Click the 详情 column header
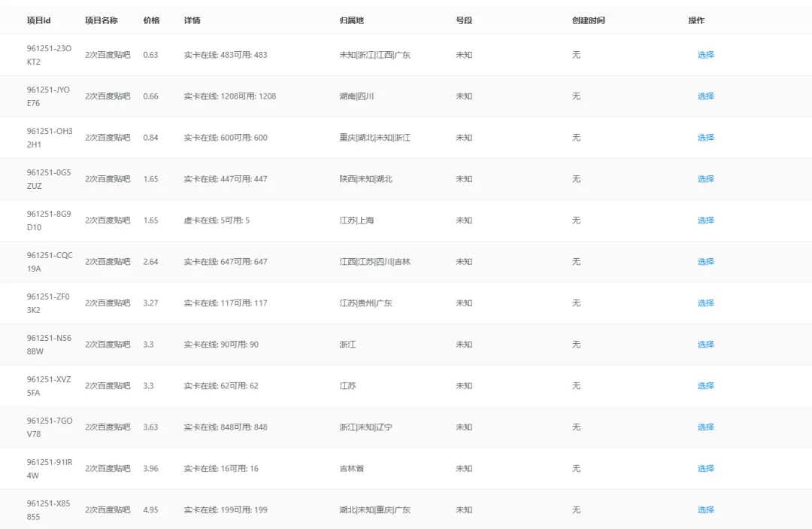Image resolution: width=812 pixels, height=529 pixels. [x=192, y=20]
